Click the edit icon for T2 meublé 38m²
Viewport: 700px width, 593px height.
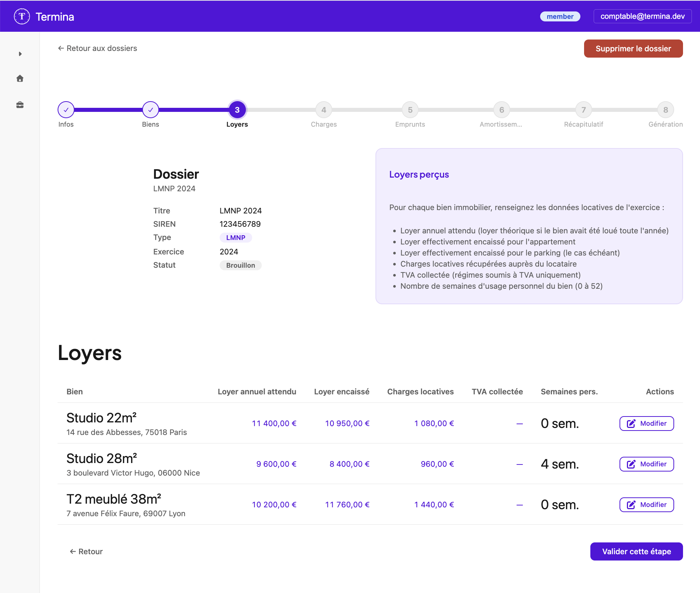[x=632, y=504]
